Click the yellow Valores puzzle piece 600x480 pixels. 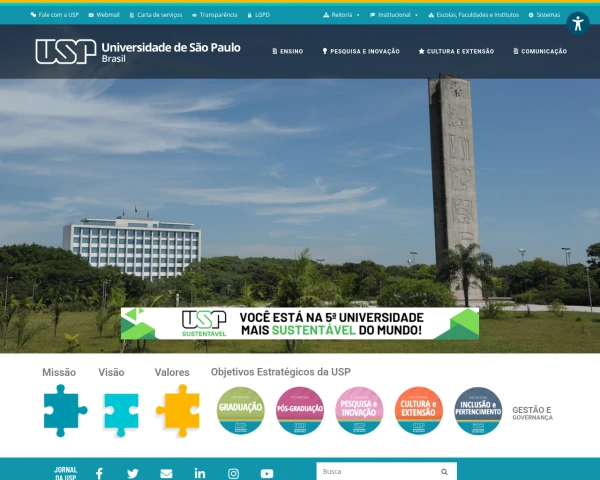tap(178, 410)
